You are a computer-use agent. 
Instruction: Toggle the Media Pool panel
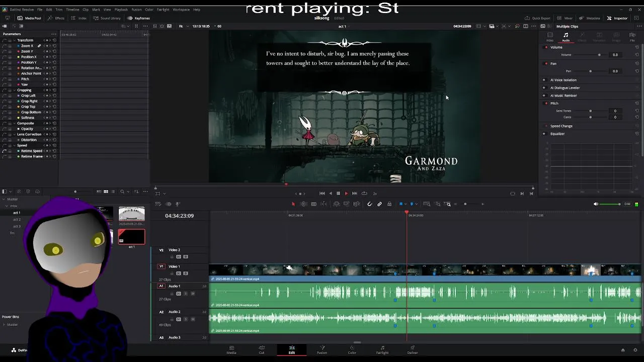pos(30,18)
